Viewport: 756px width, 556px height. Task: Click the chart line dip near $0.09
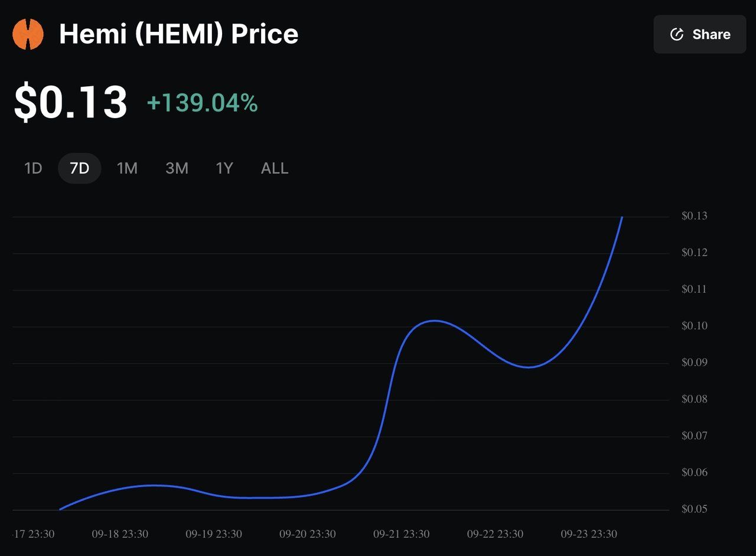(529, 367)
